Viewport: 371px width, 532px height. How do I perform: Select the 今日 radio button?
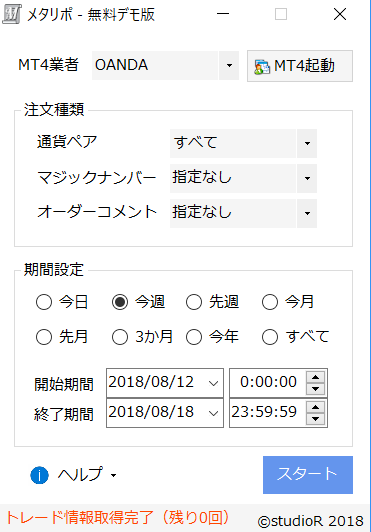44,302
